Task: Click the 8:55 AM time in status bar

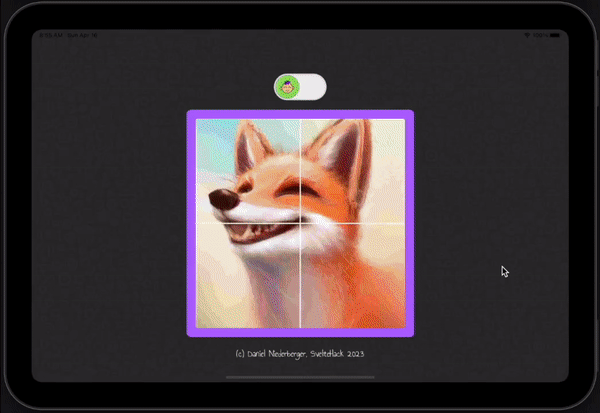Action: (x=51, y=35)
